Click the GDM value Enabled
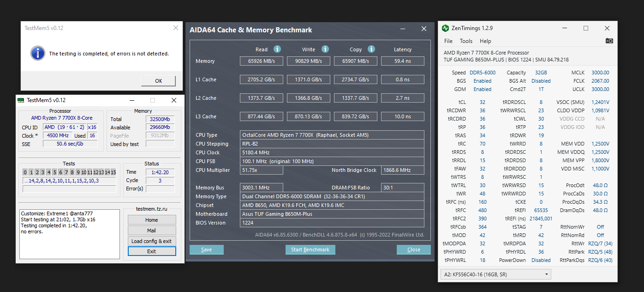 [483, 89]
